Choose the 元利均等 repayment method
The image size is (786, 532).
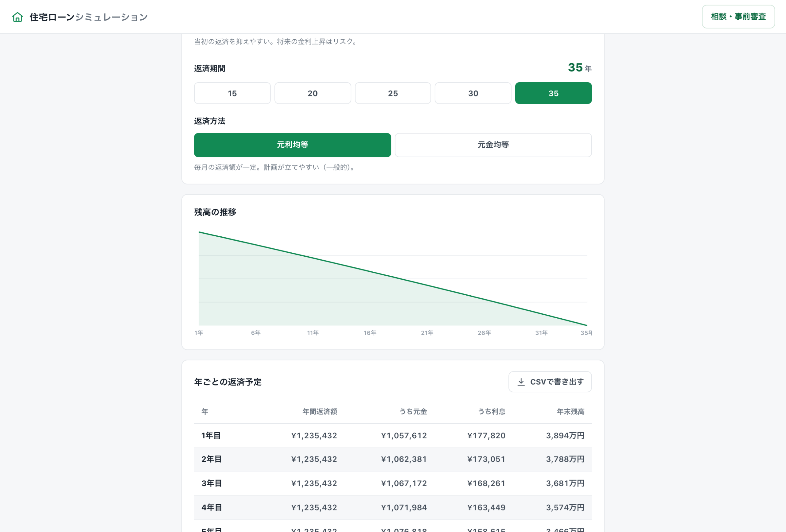pos(293,145)
